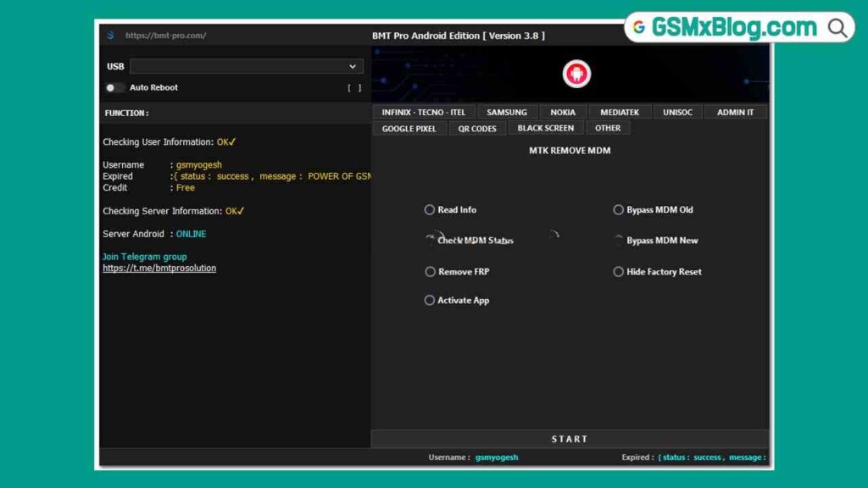868x488 pixels.
Task: Click the MTK REMOVE MDM heading
Action: [x=570, y=151]
